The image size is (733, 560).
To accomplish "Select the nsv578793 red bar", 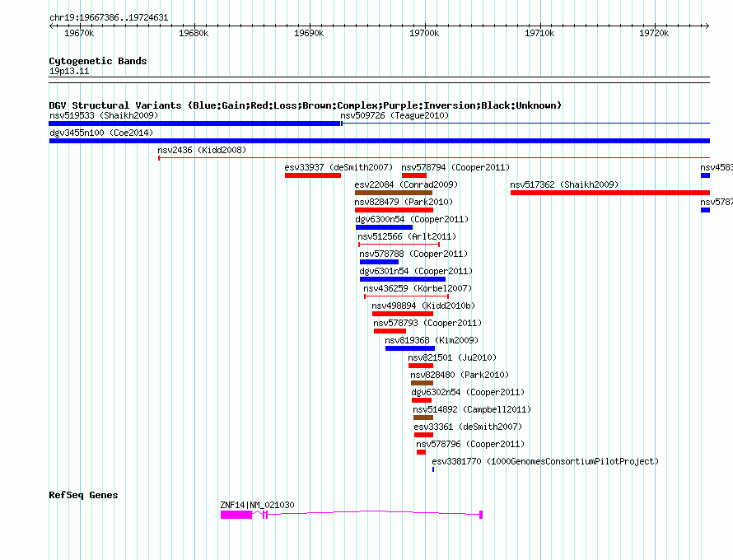I will [390, 331].
